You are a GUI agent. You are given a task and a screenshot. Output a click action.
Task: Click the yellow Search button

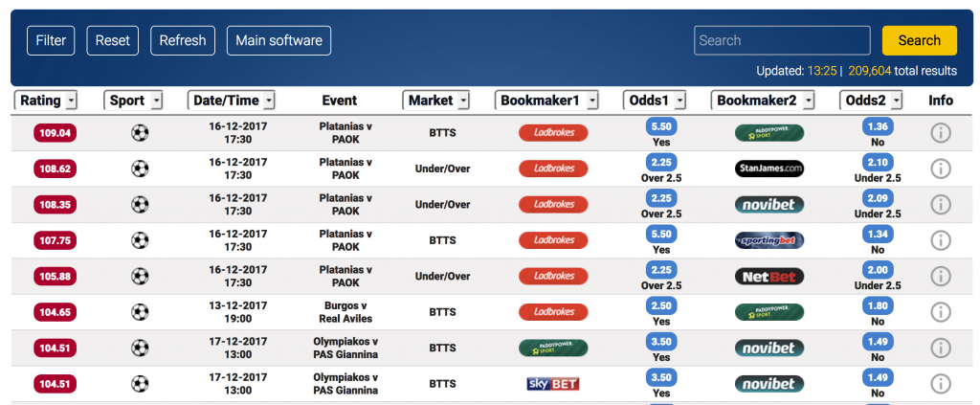pyautogui.click(x=920, y=40)
